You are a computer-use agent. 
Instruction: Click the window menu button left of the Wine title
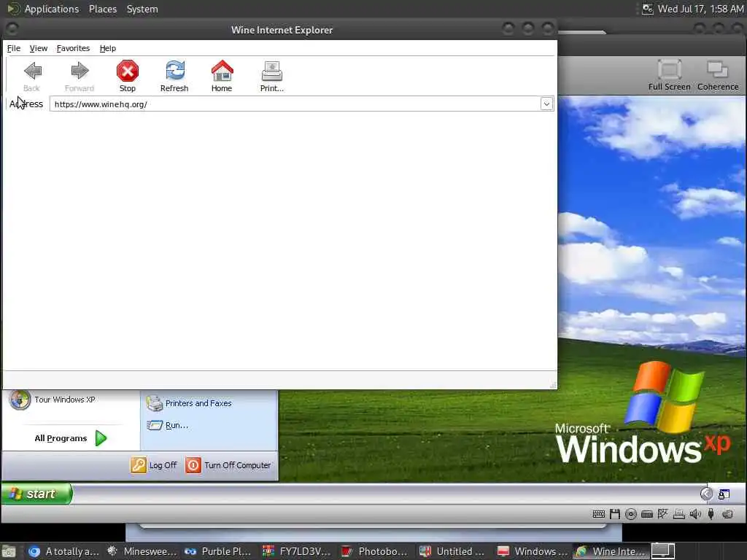[12, 29]
